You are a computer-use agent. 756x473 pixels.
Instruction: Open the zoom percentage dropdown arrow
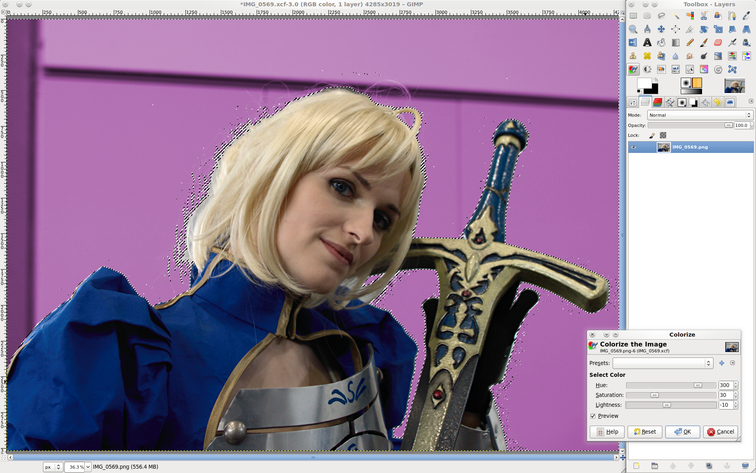click(x=88, y=467)
